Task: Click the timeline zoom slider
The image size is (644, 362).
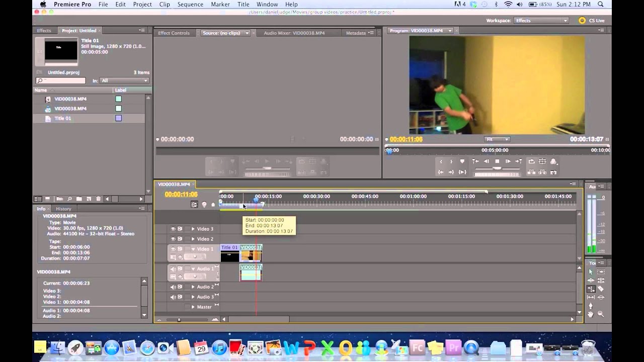Action: 179,320
